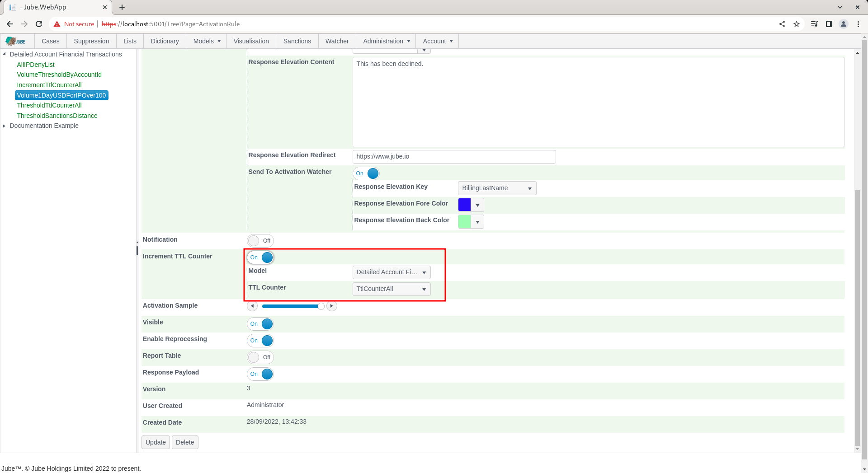Open media controls icon in toolbar
Image resolution: width=868 pixels, height=473 pixels.
pos(815,24)
